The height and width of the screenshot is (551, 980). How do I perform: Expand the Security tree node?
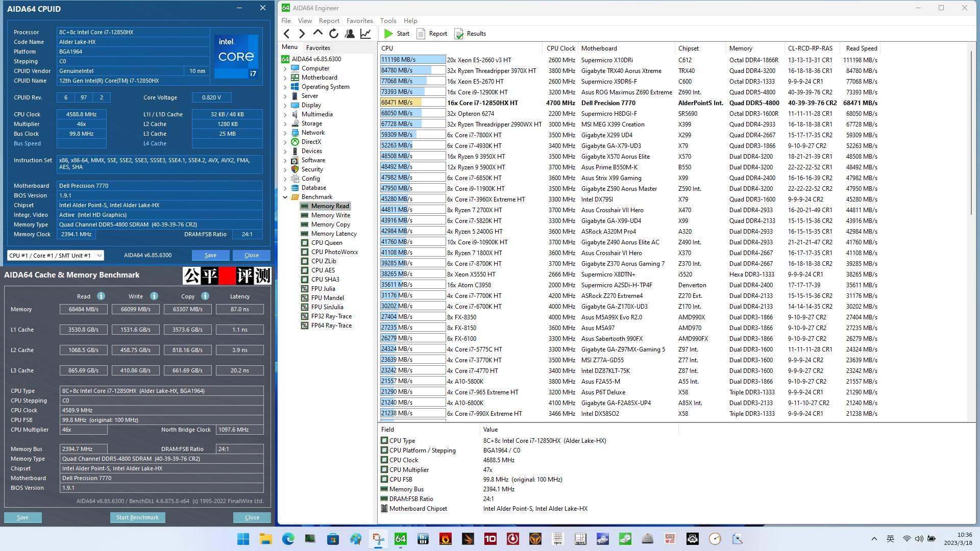(x=285, y=169)
